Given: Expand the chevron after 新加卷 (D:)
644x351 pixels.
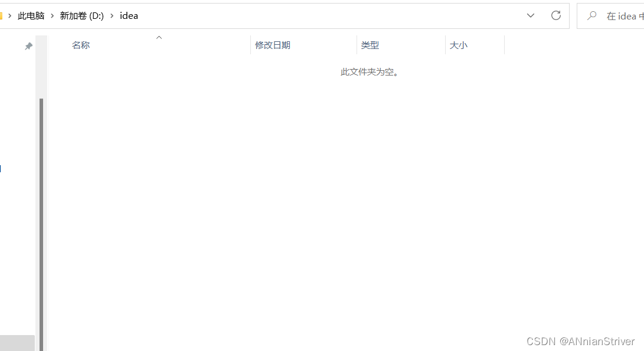Looking at the screenshot, I should (x=112, y=15).
